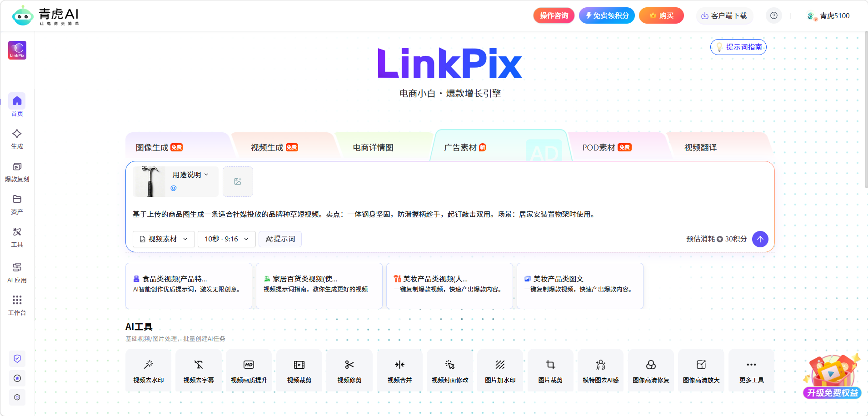Click the hammer product thumbnail
The image size is (868, 416).
pos(150,181)
